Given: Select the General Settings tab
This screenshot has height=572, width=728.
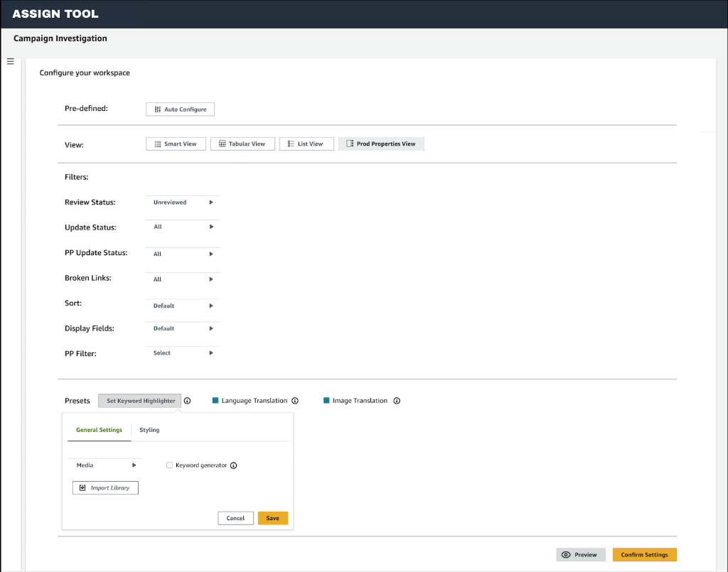Looking at the screenshot, I should (99, 430).
